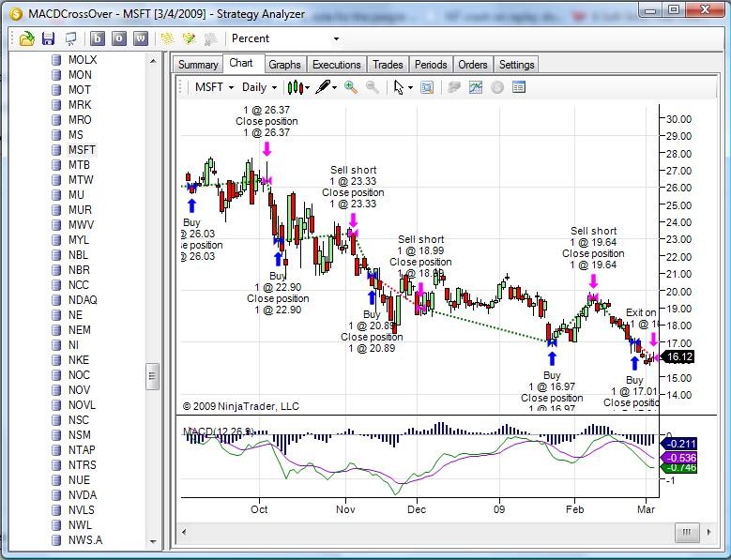Click the chart properties magnifier window icon
Image resolution: width=731 pixels, height=560 pixels.
pos(427,87)
